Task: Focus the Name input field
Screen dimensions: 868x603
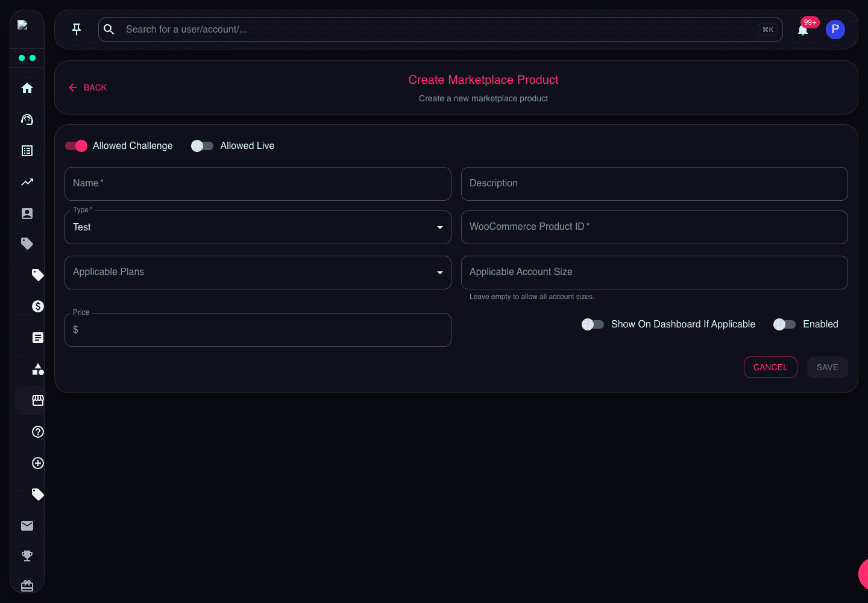Action: [258, 184]
